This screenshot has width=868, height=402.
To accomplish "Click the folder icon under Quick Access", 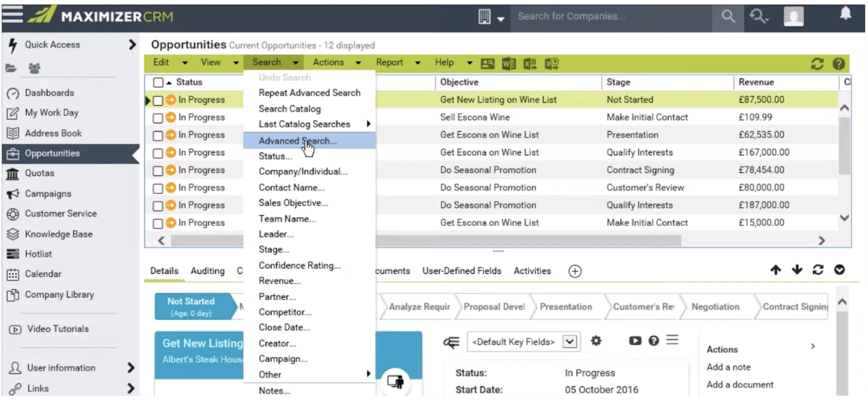I will [11, 68].
